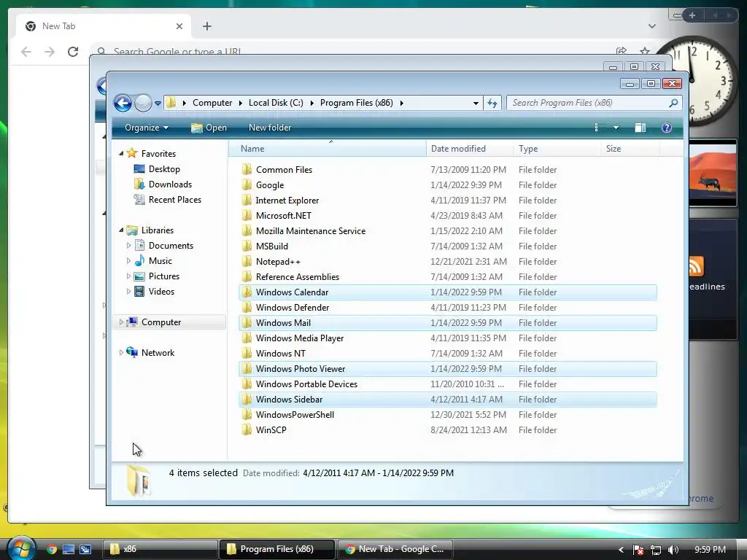Click Program Files (x86) breadcrumb segment
The width and height of the screenshot is (747, 560).
[356, 103]
